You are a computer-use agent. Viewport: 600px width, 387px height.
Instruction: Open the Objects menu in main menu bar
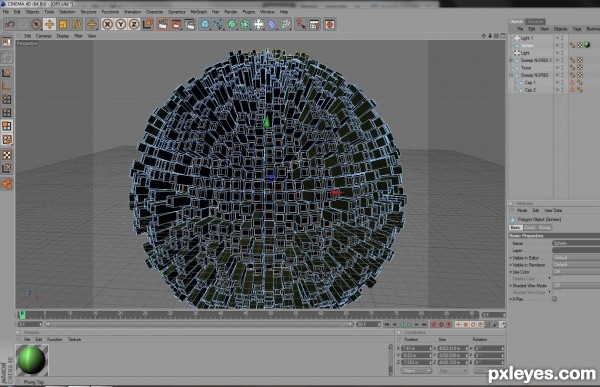(32, 12)
